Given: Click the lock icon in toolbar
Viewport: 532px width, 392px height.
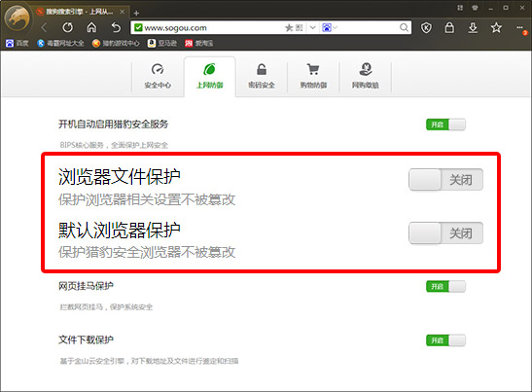Looking at the screenshot, I should coord(449,27).
